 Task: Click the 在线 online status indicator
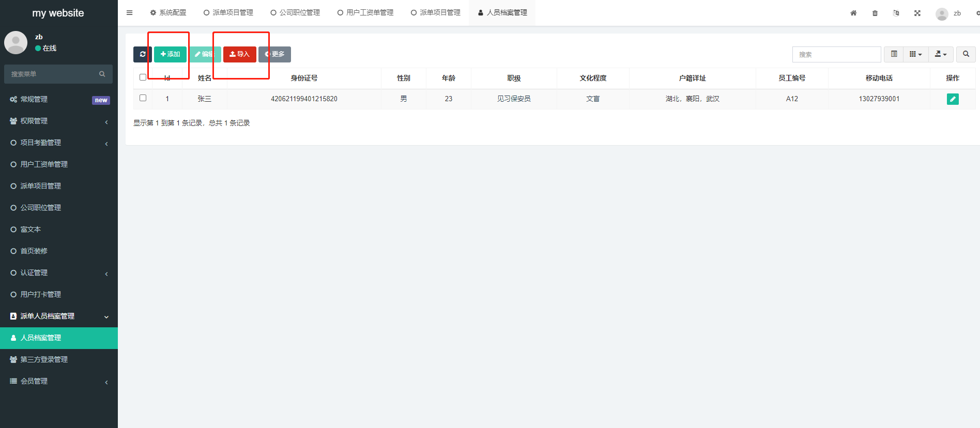46,48
